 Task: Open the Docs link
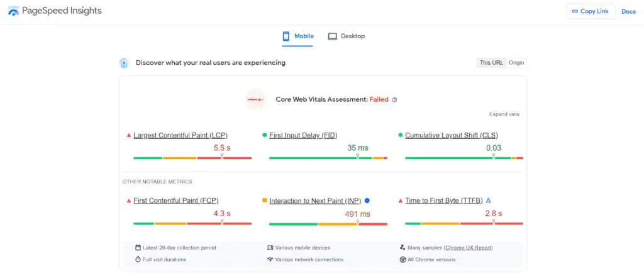pos(628,11)
